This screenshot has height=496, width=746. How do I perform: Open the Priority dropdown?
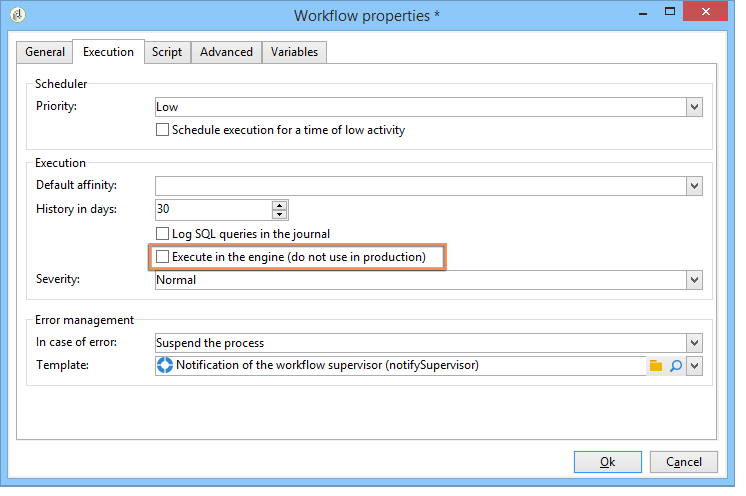(694, 106)
